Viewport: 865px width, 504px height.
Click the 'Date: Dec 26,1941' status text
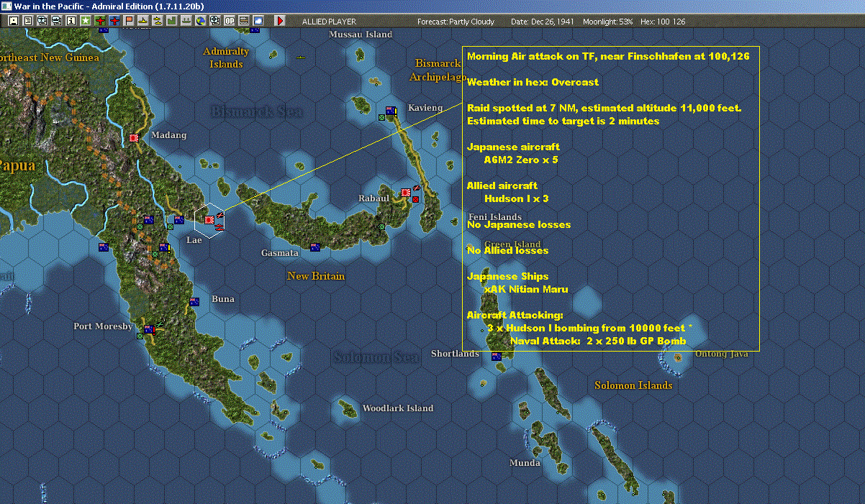click(542, 22)
